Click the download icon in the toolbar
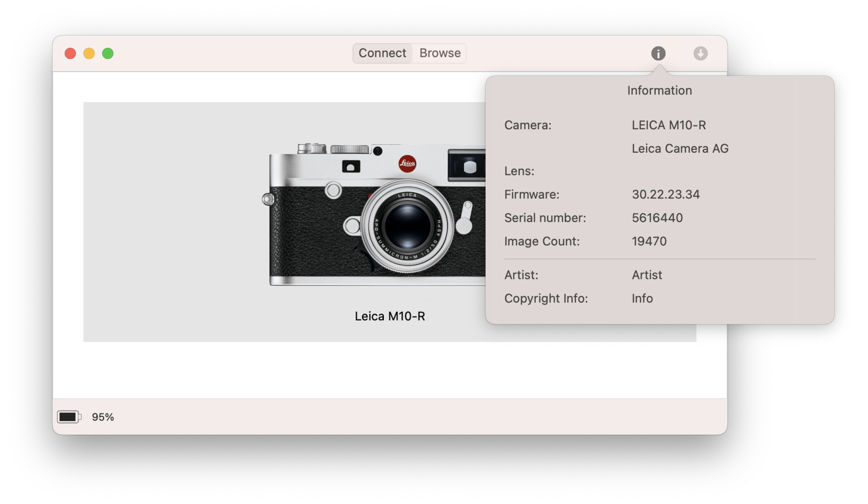 pyautogui.click(x=700, y=53)
